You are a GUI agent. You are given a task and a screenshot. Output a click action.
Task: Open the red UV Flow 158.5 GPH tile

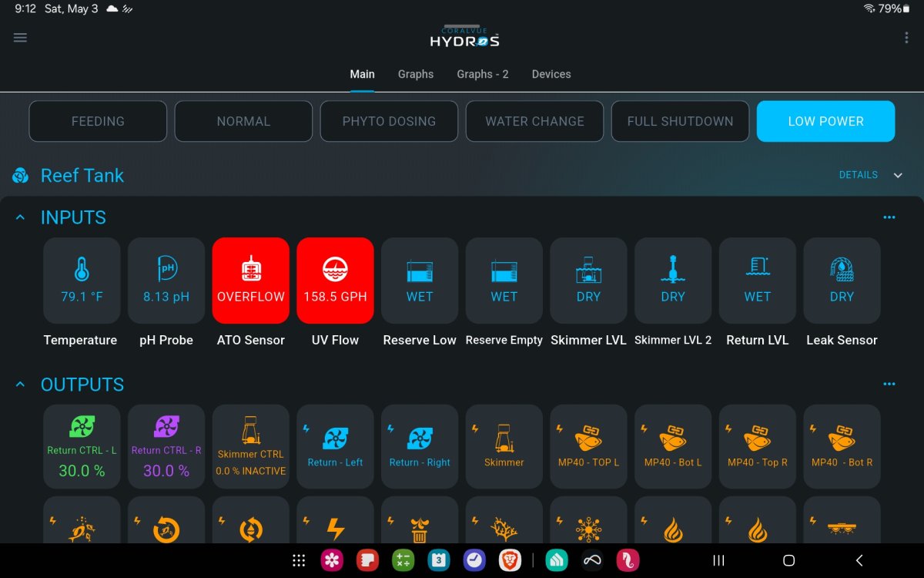click(335, 280)
